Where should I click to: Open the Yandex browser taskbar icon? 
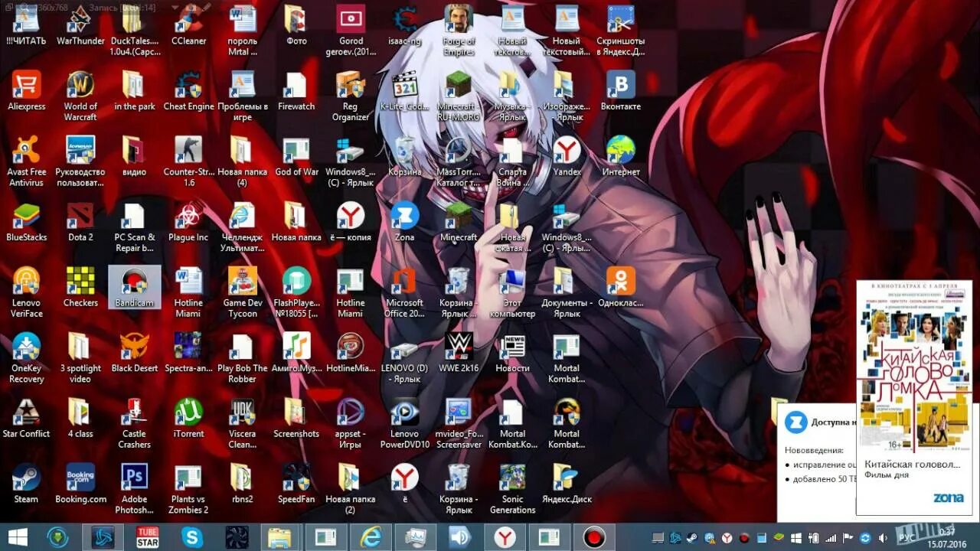point(505,537)
